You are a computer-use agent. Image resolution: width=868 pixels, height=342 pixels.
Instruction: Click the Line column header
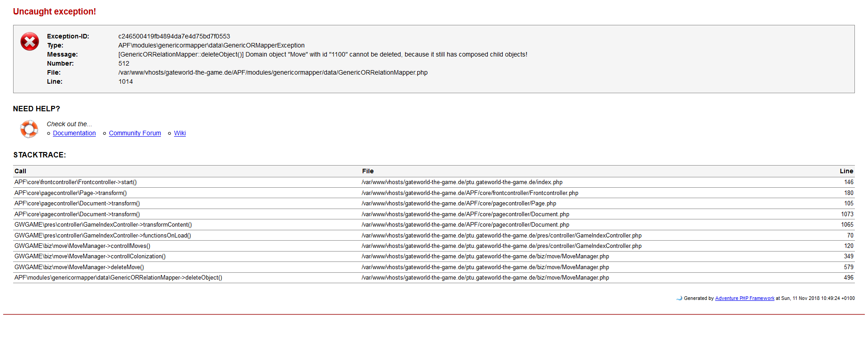(846, 171)
